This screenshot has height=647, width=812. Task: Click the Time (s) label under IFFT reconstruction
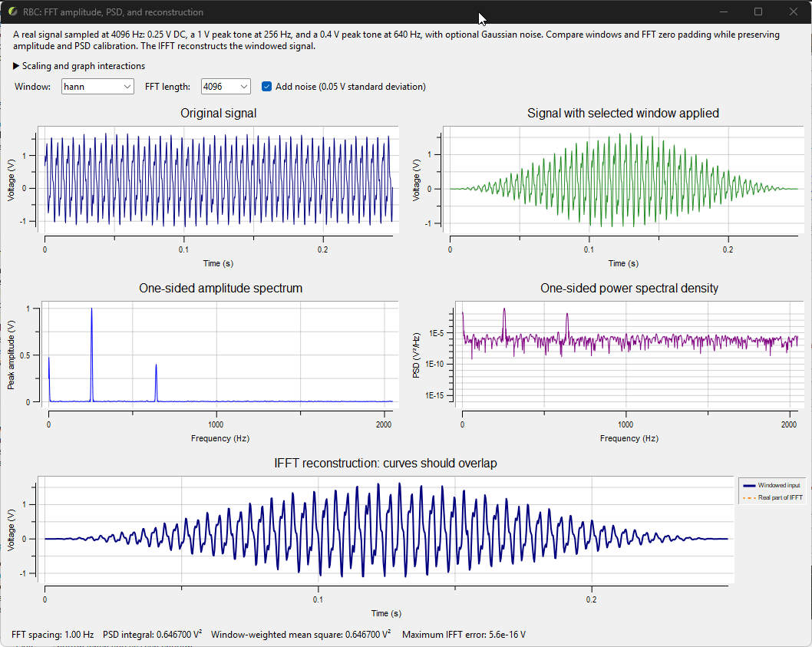(x=386, y=613)
